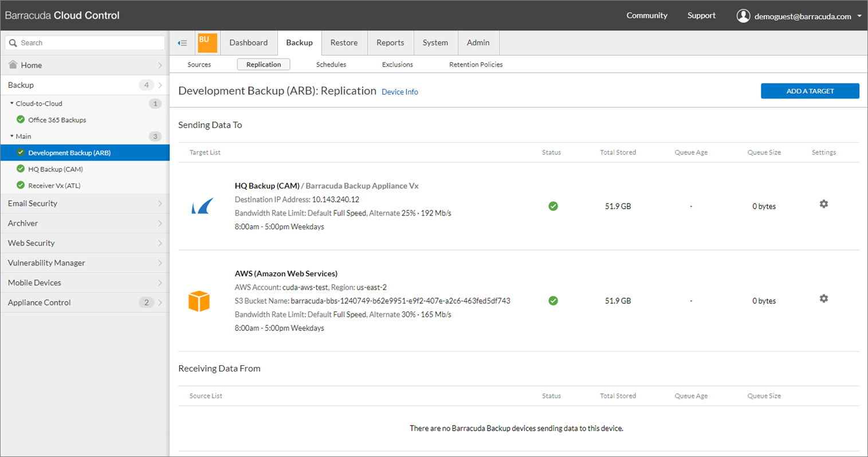Open the Support link in header
The image size is (868, 457).
point(701,15)
